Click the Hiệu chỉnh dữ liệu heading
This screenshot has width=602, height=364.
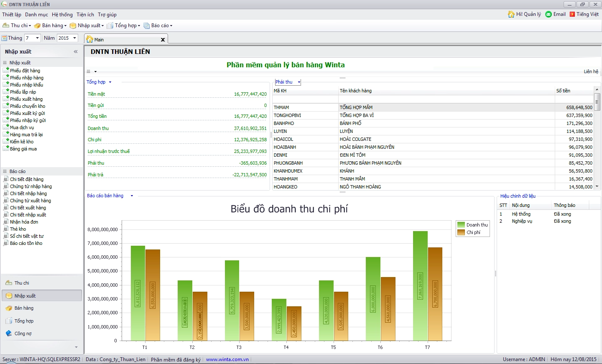(x=518, y=196)
